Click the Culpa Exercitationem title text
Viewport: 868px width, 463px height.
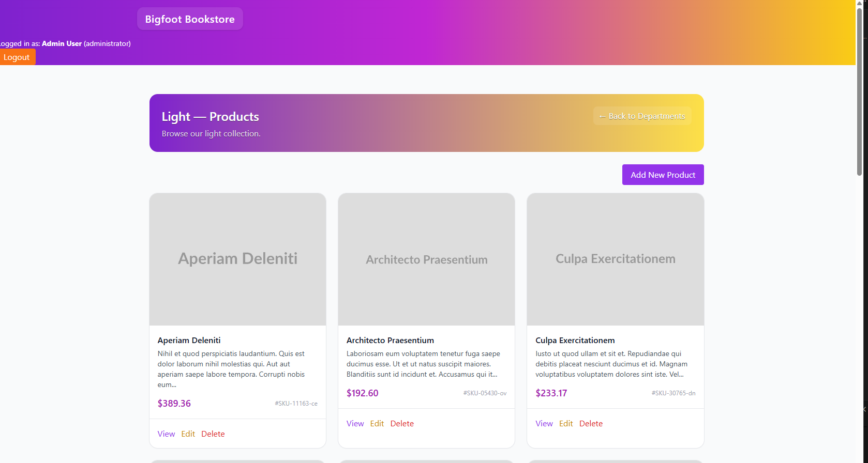click(x=575, y=341)
